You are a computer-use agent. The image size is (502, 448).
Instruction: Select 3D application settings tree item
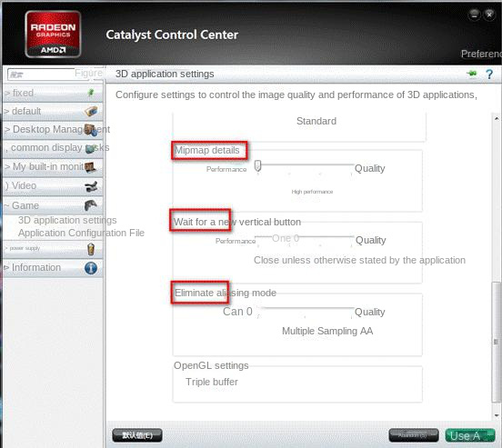(x=67, y=220)
